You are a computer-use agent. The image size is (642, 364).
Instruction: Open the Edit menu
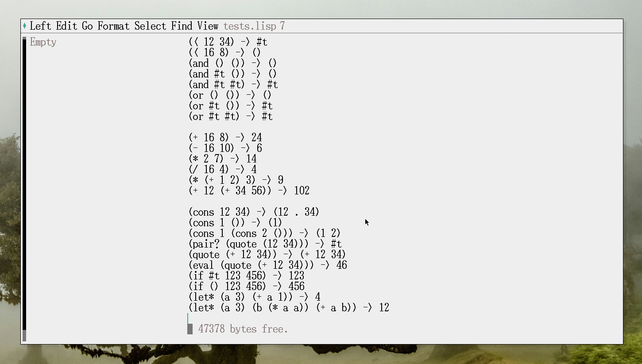click(x=66, y=26)
